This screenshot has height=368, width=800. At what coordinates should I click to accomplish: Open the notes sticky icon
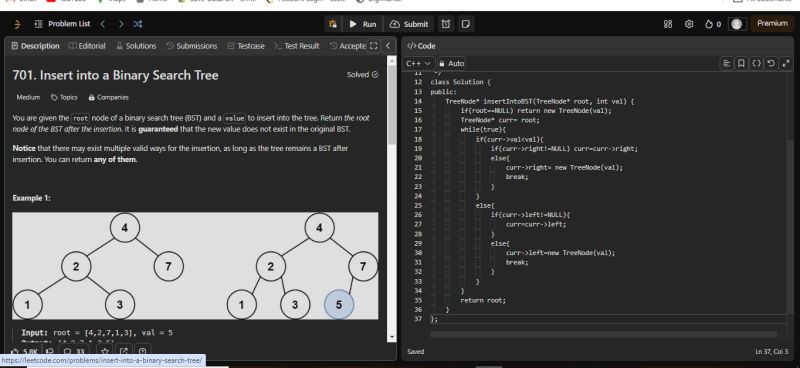(x=465, y=24)
